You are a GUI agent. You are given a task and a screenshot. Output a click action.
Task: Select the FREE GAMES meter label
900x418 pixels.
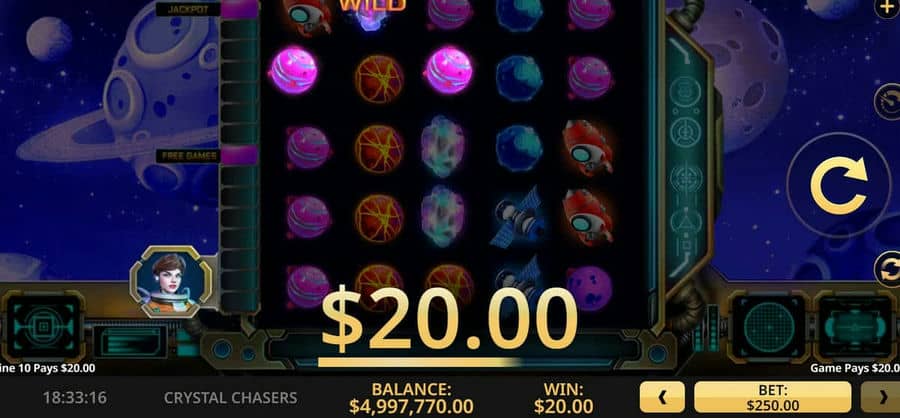(189, 156)
